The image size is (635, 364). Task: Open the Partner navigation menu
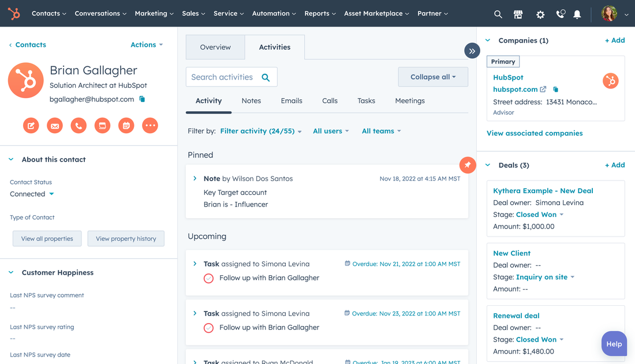(x=433, y=14)
